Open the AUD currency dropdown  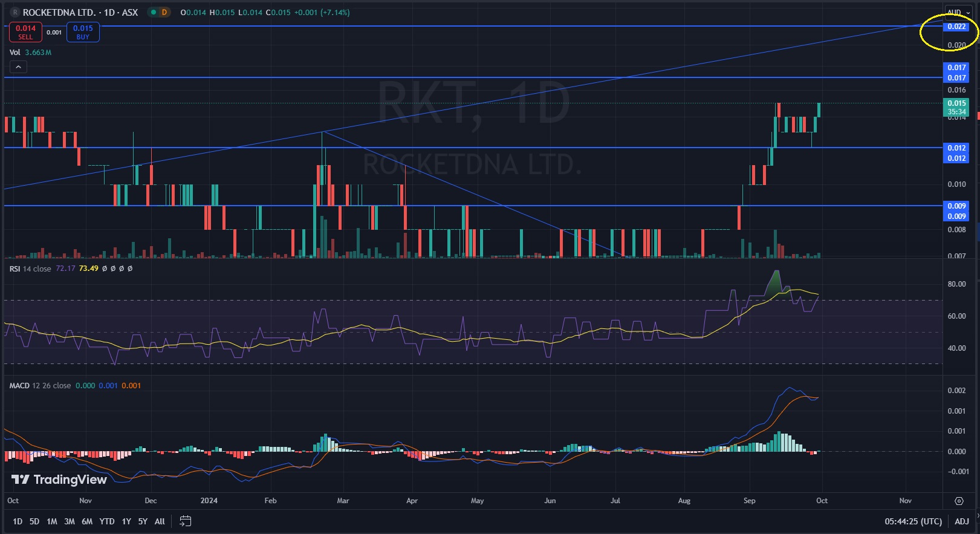click(x=958, y=12)
